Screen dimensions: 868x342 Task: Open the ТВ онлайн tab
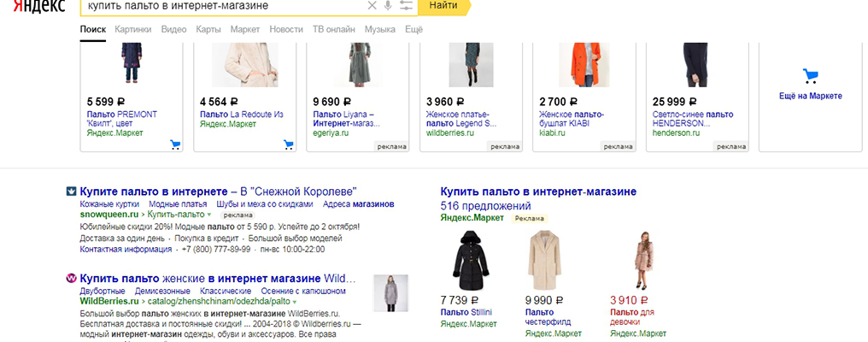(x=334, y=29)
